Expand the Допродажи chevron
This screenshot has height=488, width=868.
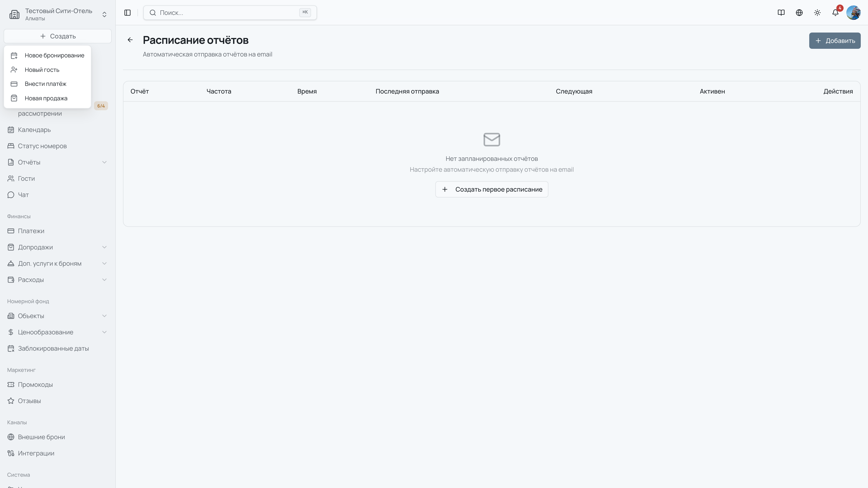coord(104,247)
